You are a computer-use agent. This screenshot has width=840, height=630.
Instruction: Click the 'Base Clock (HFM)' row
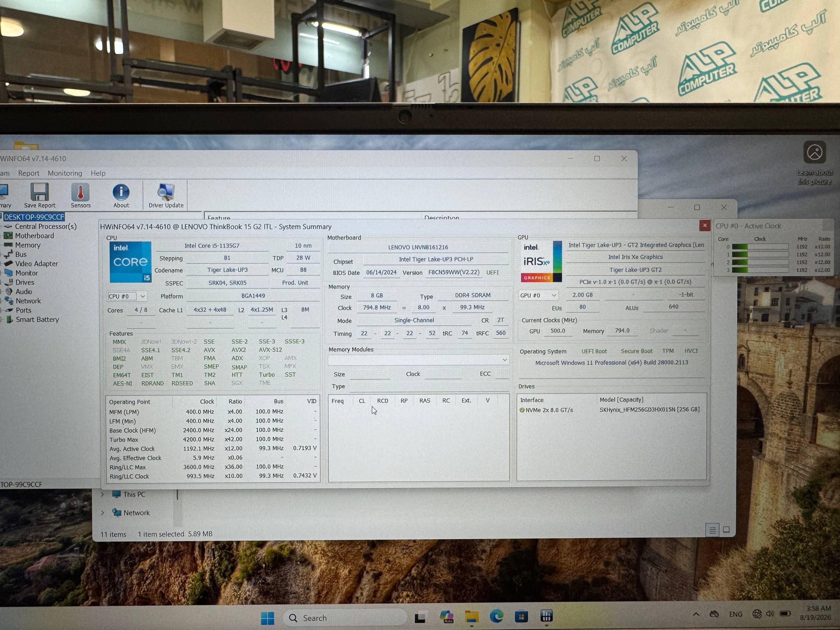pyautogui.click(x=213, y=430)
